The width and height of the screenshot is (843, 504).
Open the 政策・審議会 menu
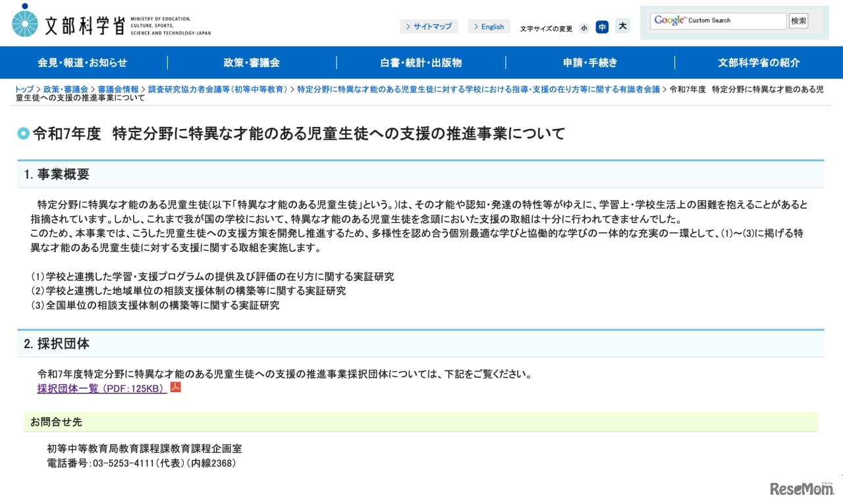pyautogui.click(x=253, y=63)
